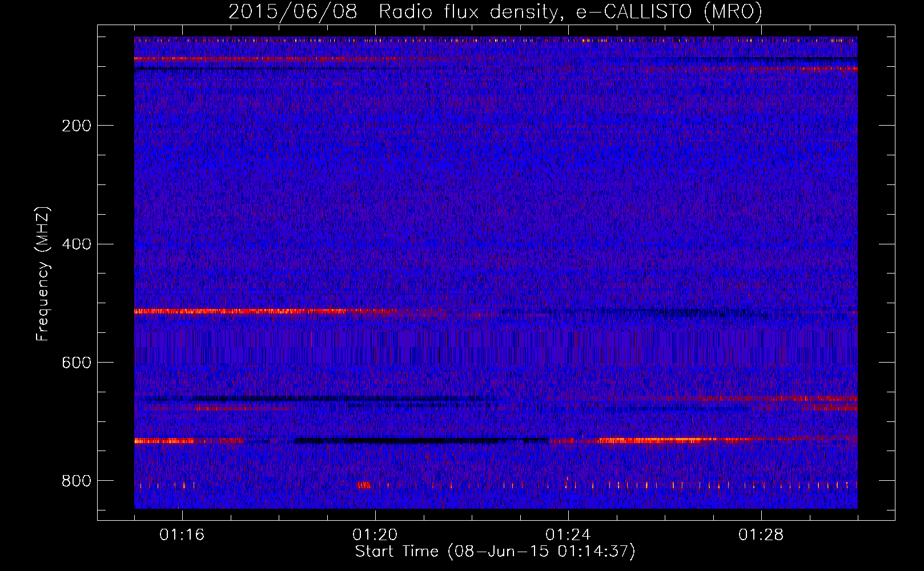Click the "400" frequency tick label
The image size is (924, 571).
pos(77,244)
